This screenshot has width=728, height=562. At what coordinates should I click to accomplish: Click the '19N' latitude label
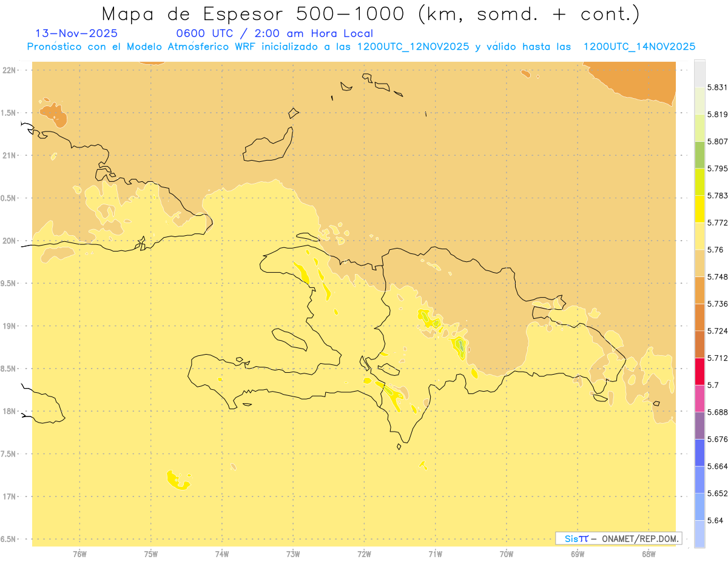pos(8,326)
